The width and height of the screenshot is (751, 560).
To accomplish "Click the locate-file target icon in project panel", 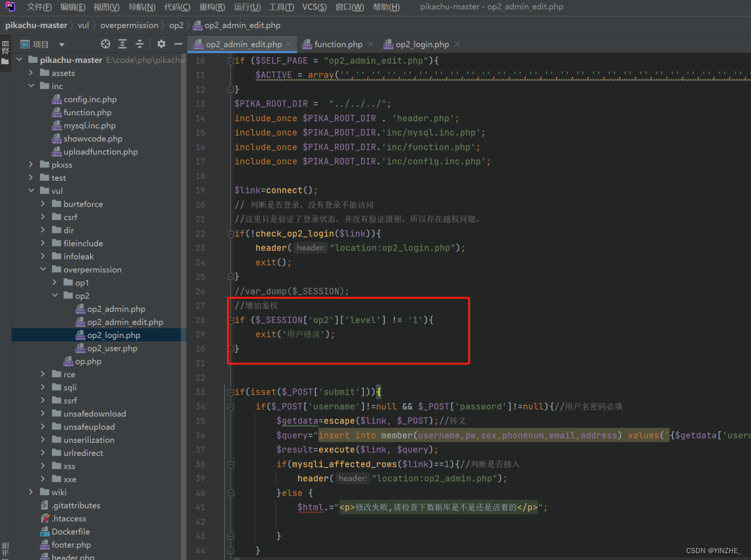I will (105, 44).
